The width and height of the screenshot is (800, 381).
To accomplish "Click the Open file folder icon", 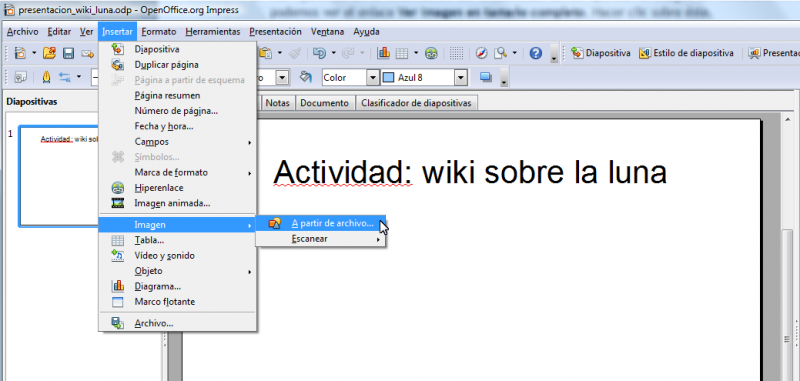I will coord(49,53).
